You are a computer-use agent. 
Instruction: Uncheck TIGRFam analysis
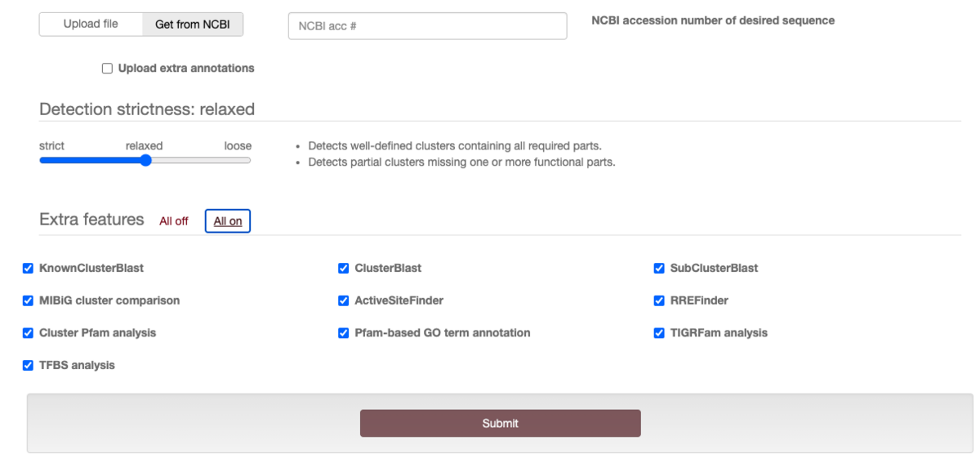(659, 333)
